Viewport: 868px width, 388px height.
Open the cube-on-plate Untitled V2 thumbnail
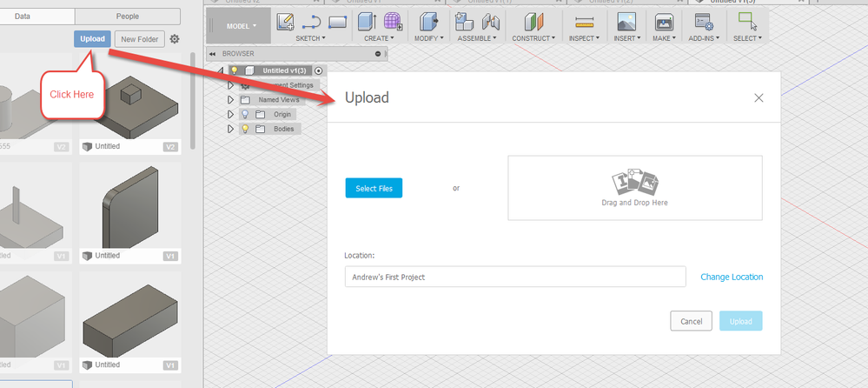point(130,104)
